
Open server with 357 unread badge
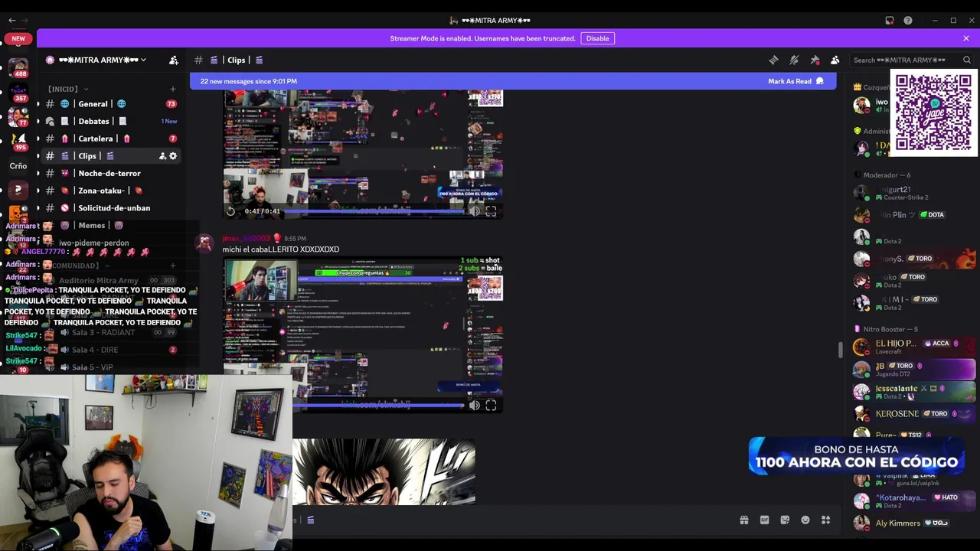click(x=18, y=93)
